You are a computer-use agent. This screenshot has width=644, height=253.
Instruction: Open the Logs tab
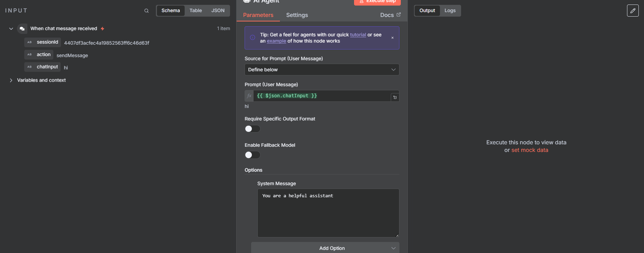point(450,11)
